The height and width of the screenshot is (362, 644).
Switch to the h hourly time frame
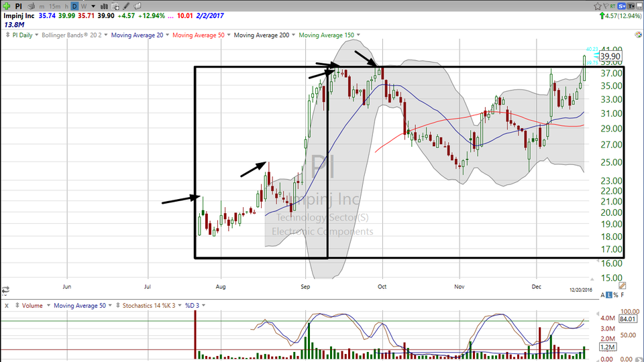pos(66,7)
